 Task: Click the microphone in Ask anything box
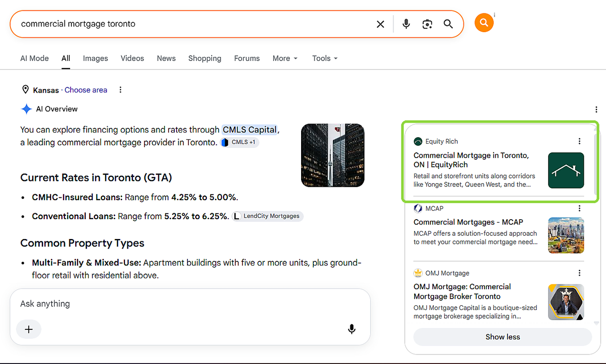[351, 329]
